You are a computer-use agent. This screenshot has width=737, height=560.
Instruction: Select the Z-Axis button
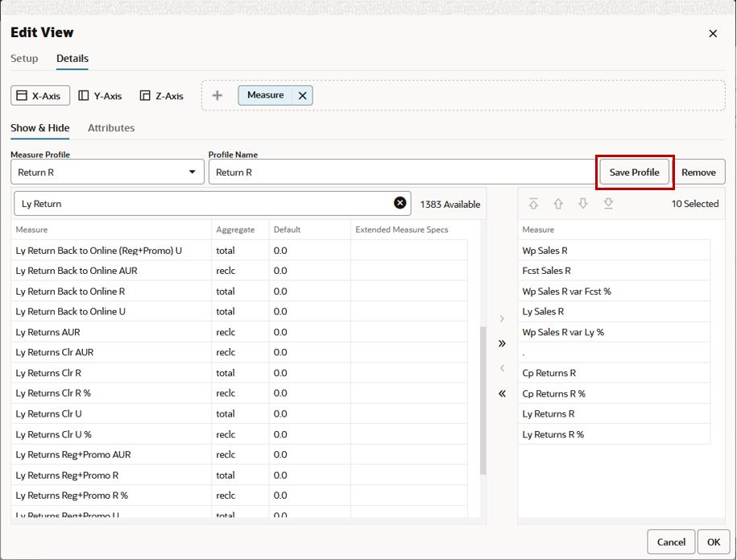(x=162, y=95)
